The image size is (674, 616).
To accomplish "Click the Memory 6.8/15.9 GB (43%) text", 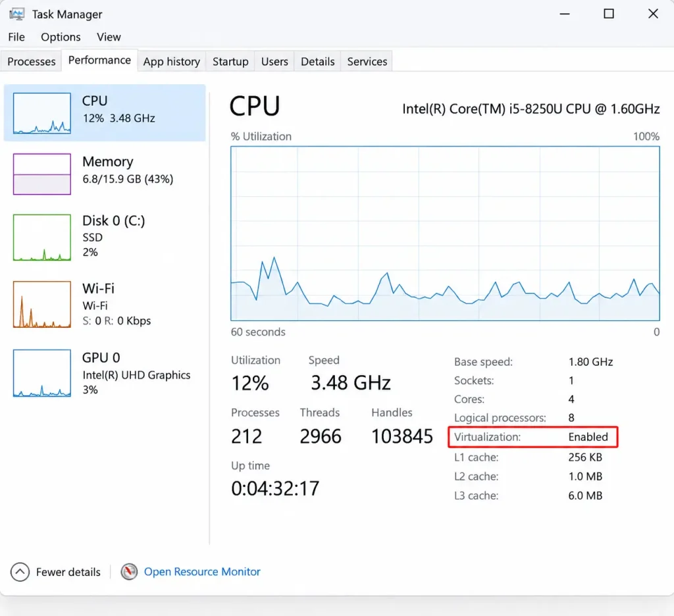I will (x=128, y=179).
